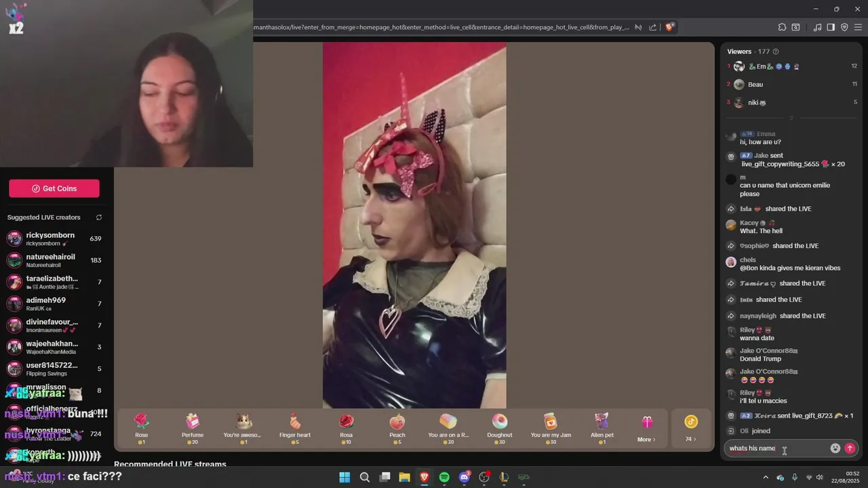
Task: Open Discord from the taskbar
Action: pos(464,477)
